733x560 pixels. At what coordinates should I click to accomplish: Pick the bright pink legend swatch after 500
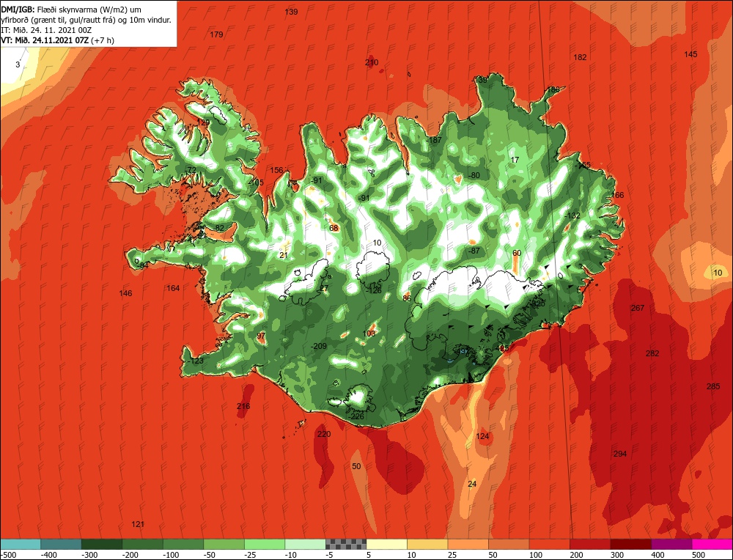(712, 544)
